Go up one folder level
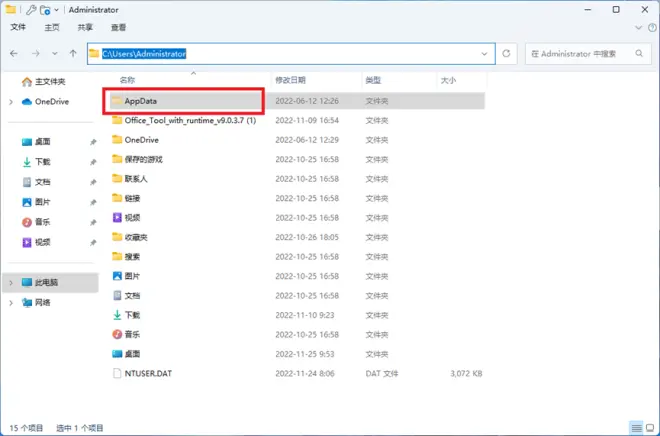The height and width of the screenshot is (436, 660). click(x=73, y=53)
